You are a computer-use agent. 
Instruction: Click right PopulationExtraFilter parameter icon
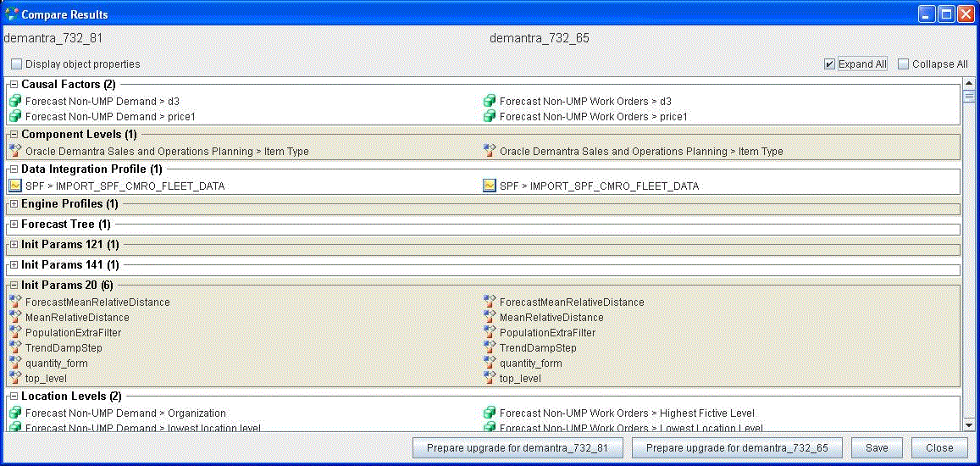coord(490,333)
